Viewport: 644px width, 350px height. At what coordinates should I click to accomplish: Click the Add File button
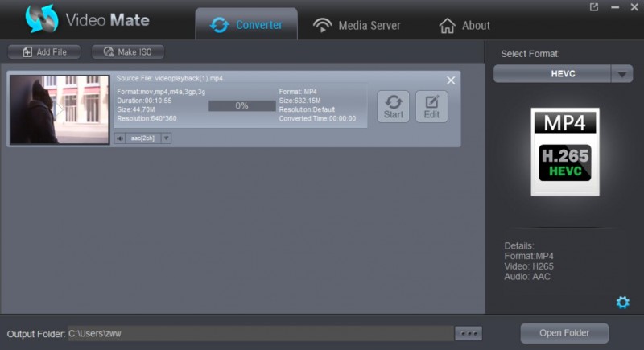44,52
